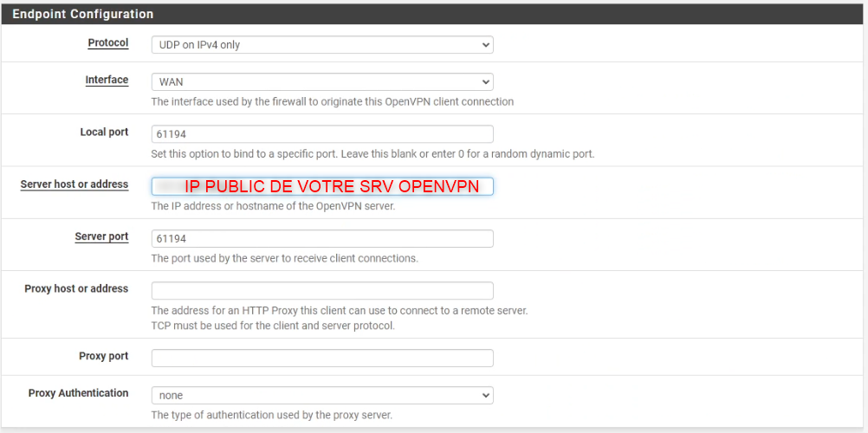This screenshot has height=433, width=868.
Task: Click the Proxy host or address label
Action: [x=76, y=288]
